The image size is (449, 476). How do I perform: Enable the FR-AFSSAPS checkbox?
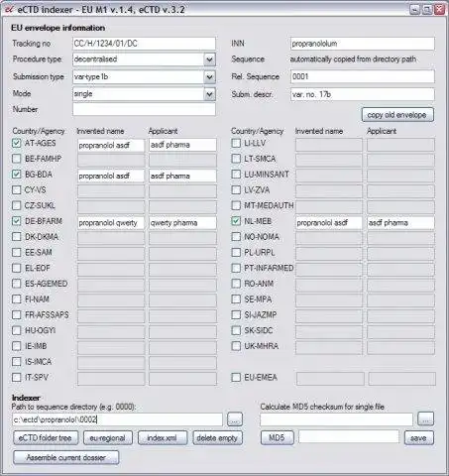pos(17,315)
